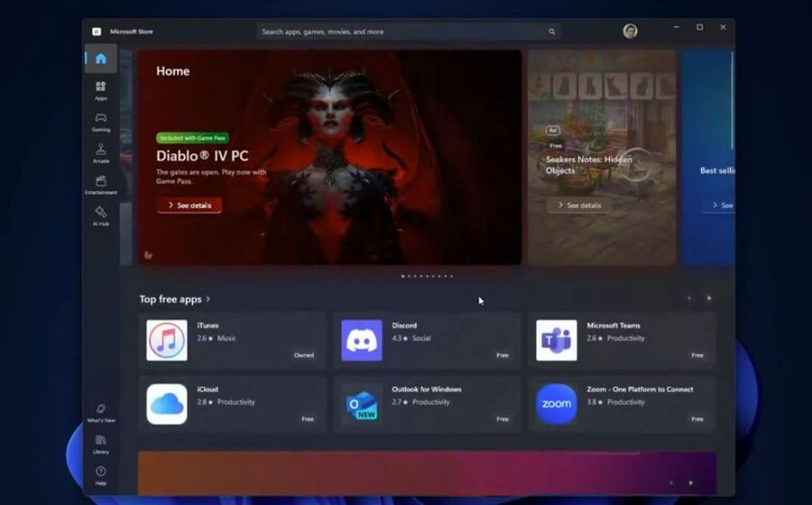Click the Microsoft Teams title
Viewport: 812px width, 505px height.
pyautogui.click(x=614, y=326)
